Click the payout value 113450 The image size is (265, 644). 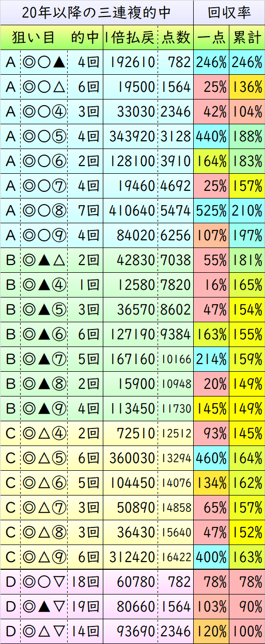132,409
